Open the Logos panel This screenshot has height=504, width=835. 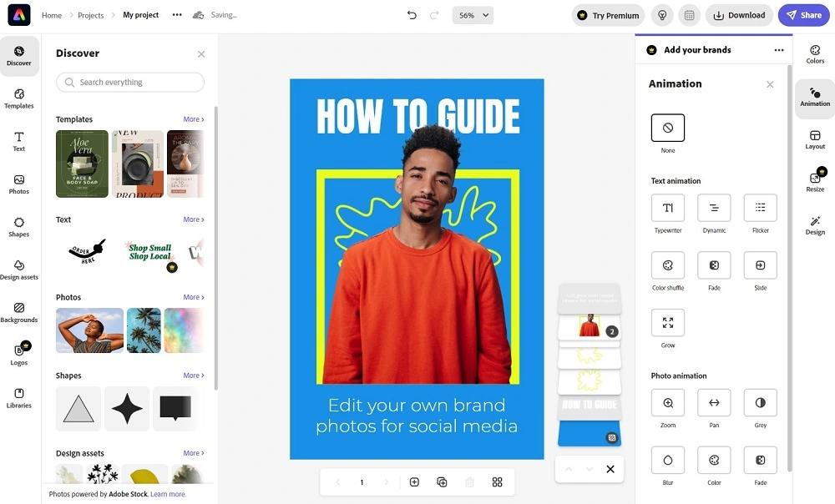pos(18,353)
